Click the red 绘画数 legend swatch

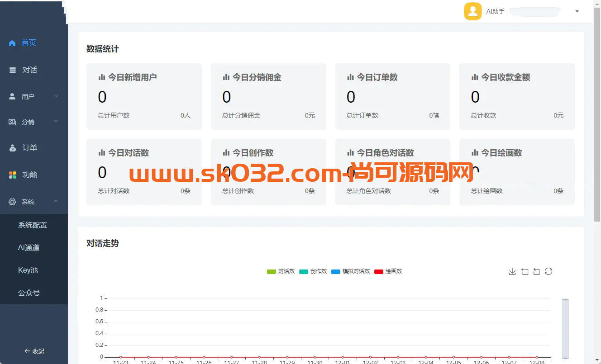pos(379,271)
